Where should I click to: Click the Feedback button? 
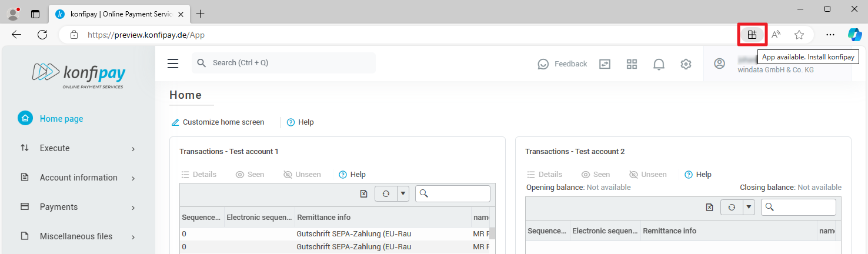click(562, 64)
